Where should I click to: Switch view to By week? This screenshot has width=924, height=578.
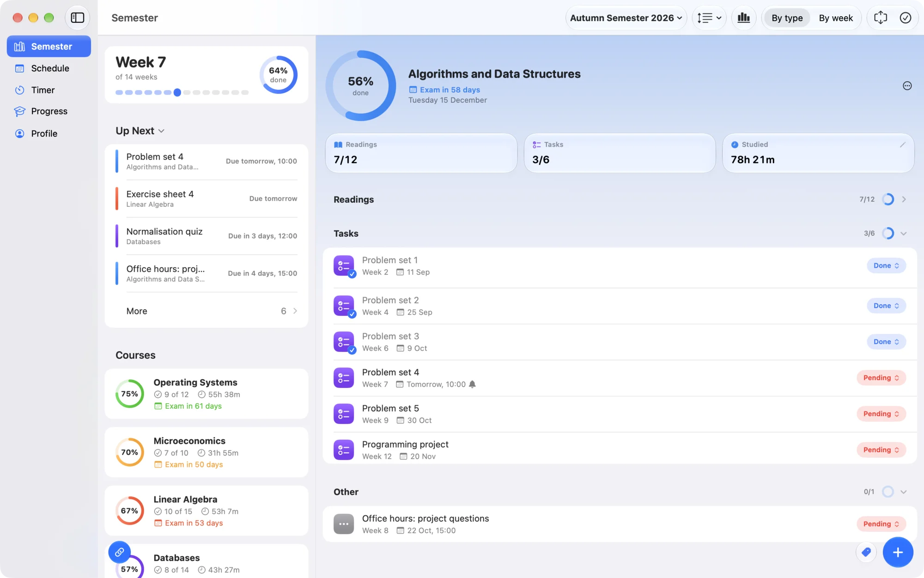[836, 18]
